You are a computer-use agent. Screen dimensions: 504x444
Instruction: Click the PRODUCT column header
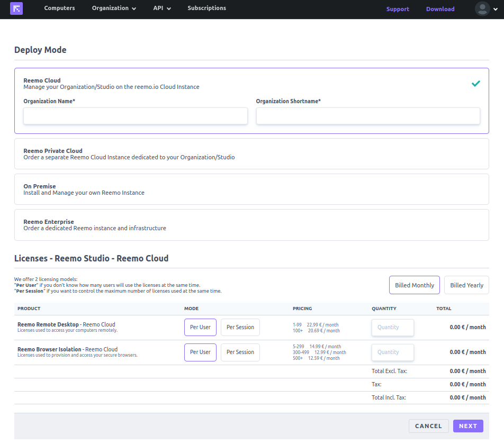point(29,309)
